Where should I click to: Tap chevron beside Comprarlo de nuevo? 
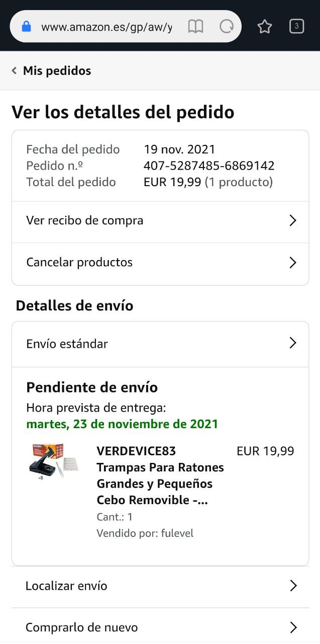point(293,627)
